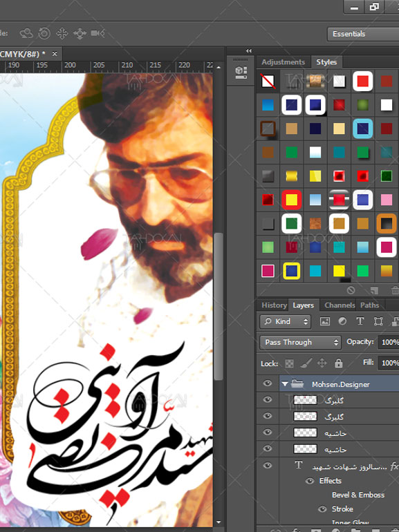The height and width of the screenshot is (532, 399).
Task: Select the 3D slide mode icon
Action: [80, 33]
